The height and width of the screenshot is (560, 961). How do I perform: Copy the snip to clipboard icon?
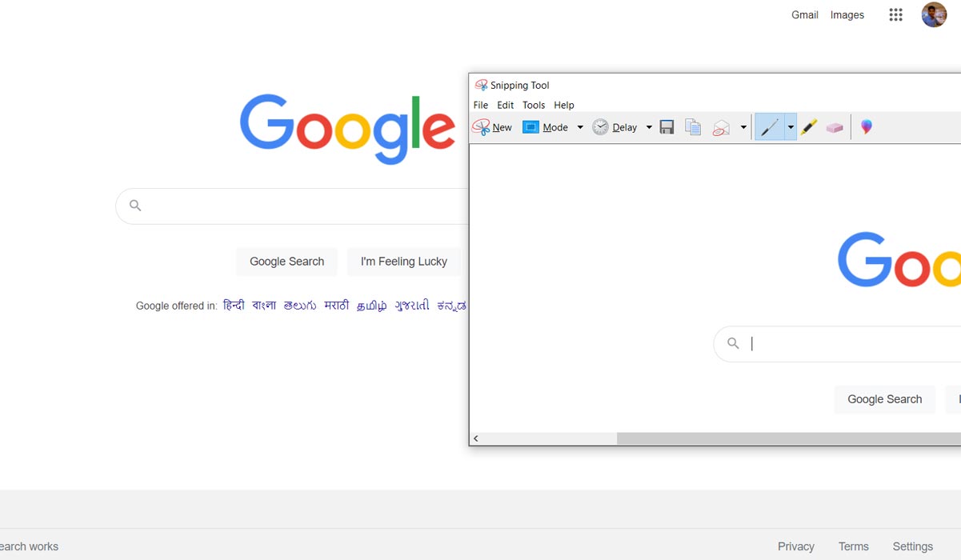pos(693,127)
